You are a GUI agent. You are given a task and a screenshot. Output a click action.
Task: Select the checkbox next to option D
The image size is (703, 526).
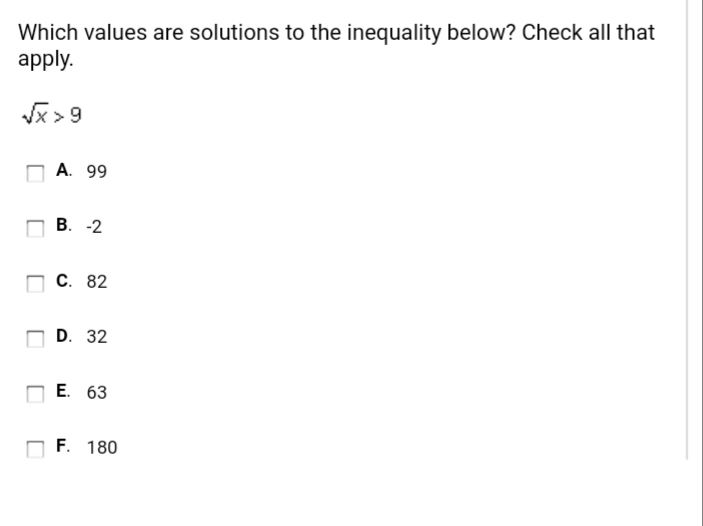pyautogui.click(x=35, y=339)
